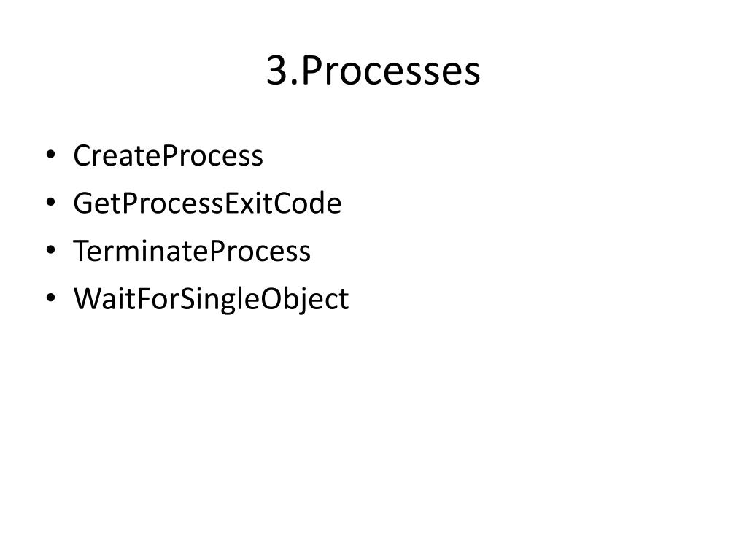Click the word Terminate in TerminateProcess
747x560 pixels.
(140, 251)
